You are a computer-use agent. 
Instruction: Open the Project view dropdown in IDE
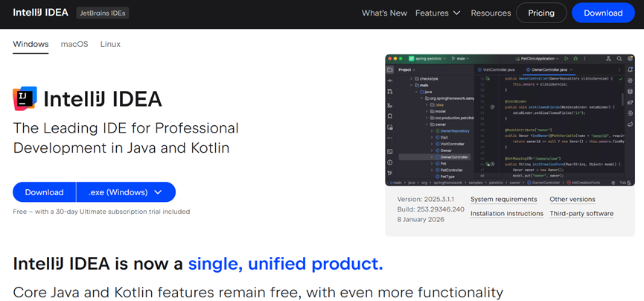click(407, 70)
